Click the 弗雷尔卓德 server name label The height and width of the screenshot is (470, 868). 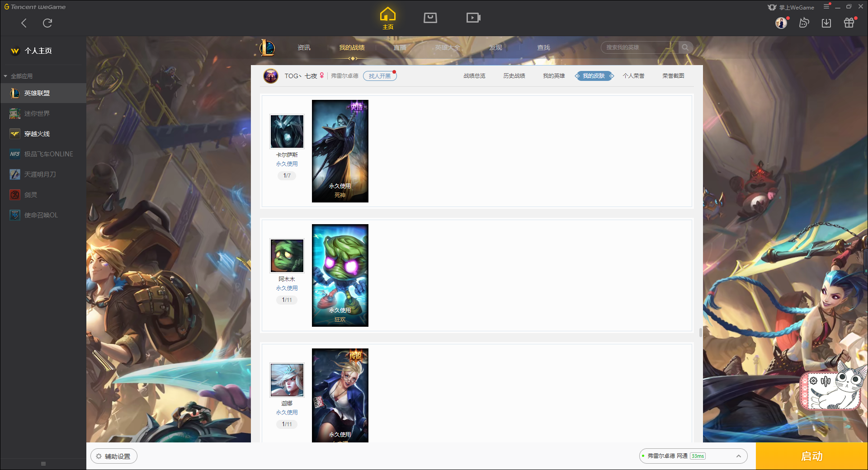pyautogui.click(x=344, y=76)
